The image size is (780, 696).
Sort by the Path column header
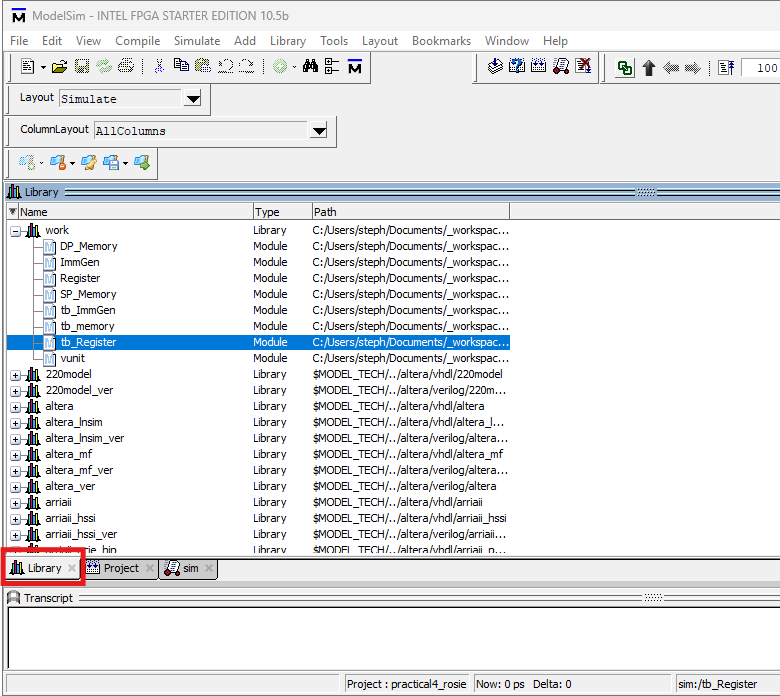tap(410, 212)
